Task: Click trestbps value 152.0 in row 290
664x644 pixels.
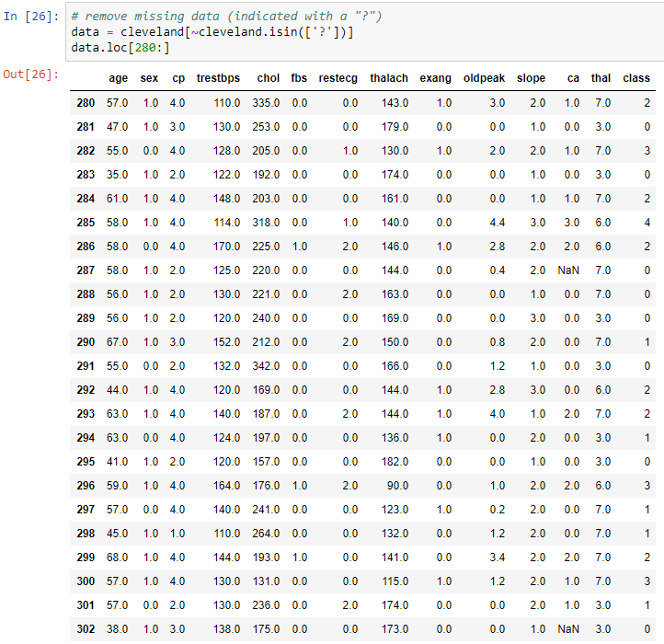Action: pyautogui.click(x=226, y=342)
